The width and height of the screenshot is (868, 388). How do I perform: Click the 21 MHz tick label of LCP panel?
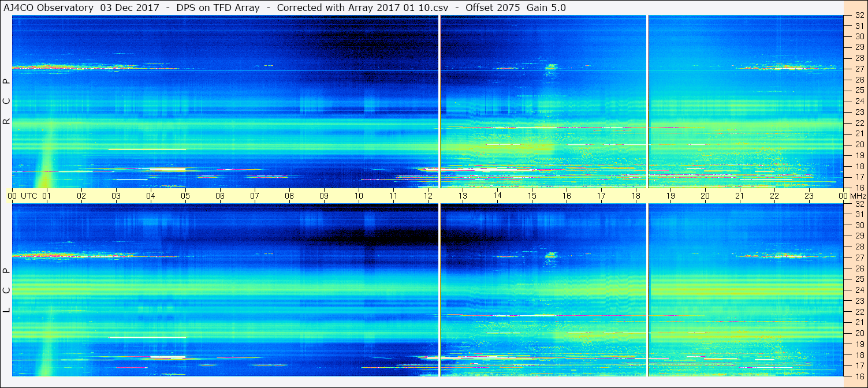[859, 322]
